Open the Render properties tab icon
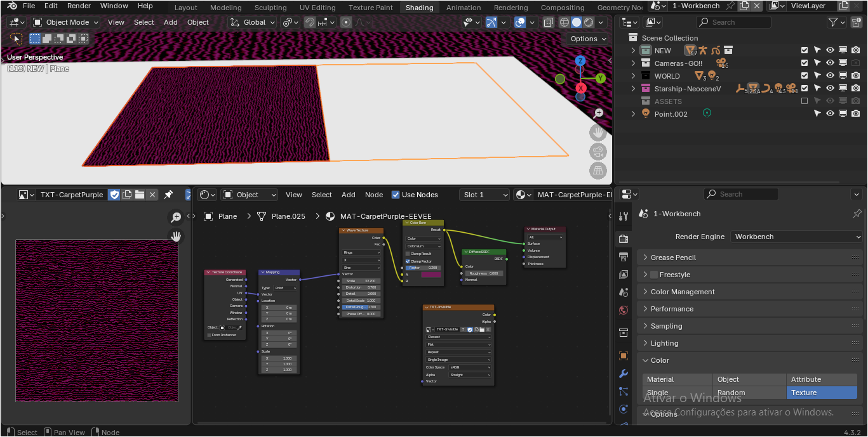The width and height of the screenshot is (868, 437). [624, 238]
